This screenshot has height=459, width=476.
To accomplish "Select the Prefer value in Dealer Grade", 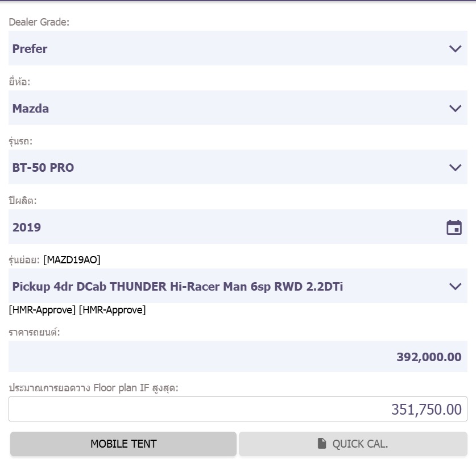I will (x=30, y=49).
